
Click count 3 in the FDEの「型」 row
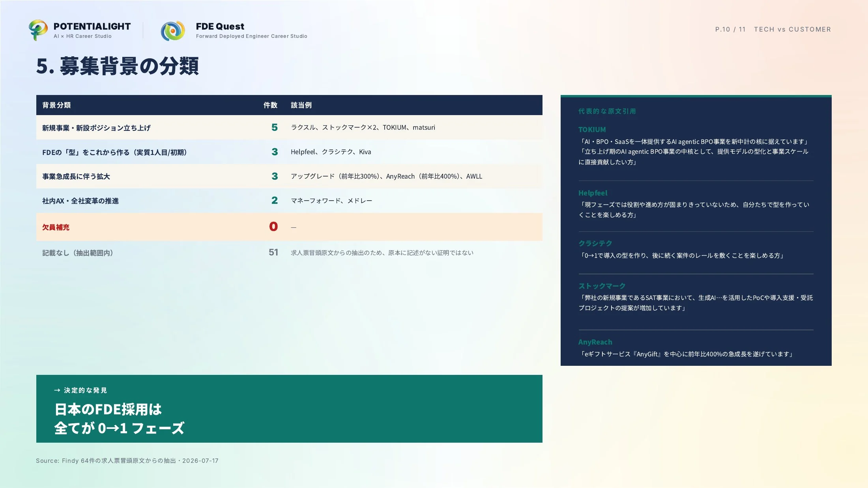coord(275,152)
